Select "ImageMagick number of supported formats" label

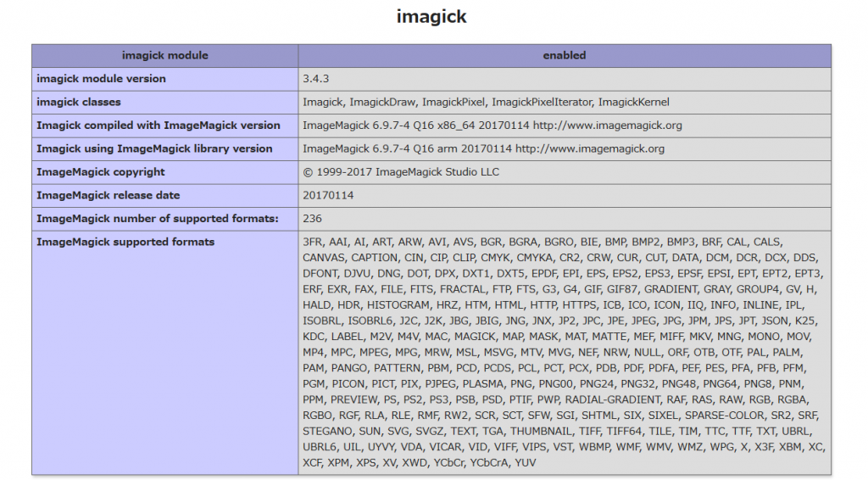[157, 219]
